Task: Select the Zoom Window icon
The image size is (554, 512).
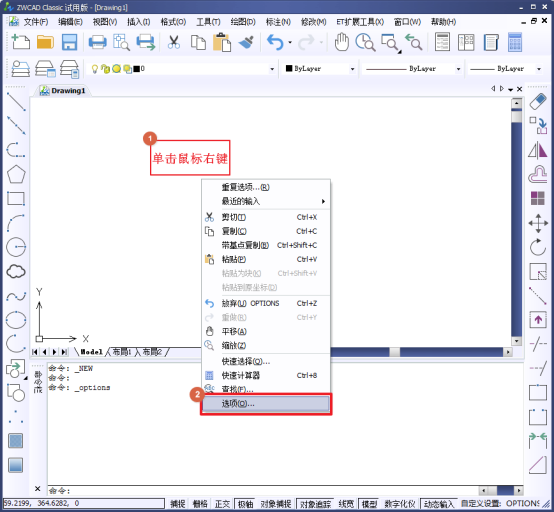Action: 390,43
